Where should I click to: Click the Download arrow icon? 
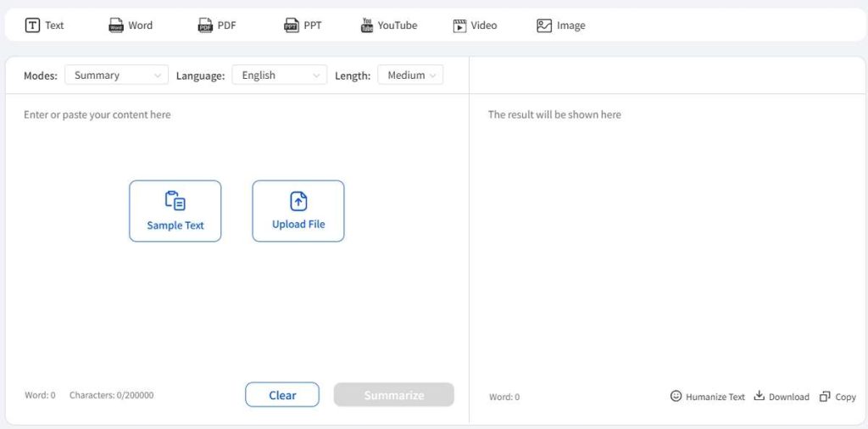click(x=759, y=395)
